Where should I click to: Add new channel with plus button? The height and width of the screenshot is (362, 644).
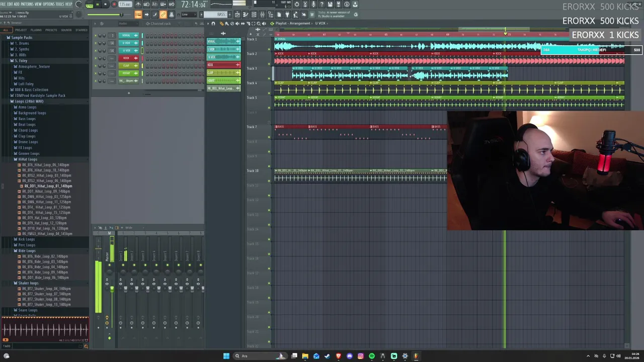(x=129, y=93)
